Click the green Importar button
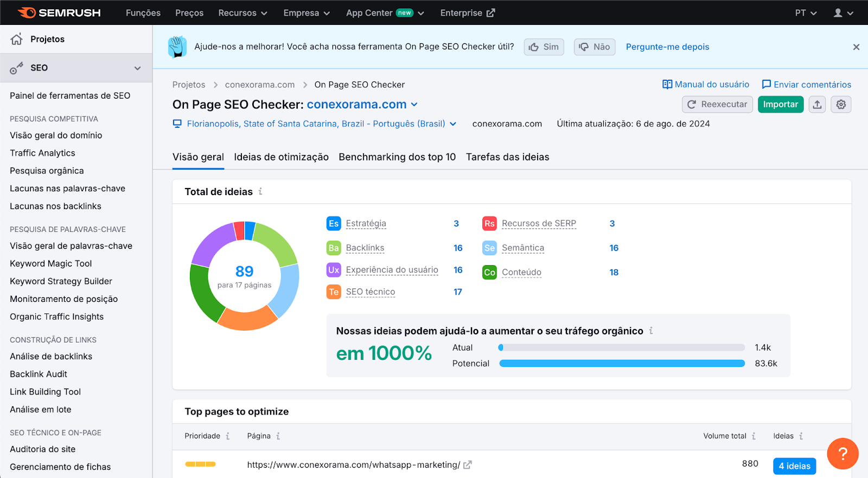Screen dimensions: 868x478 point(781,104)
